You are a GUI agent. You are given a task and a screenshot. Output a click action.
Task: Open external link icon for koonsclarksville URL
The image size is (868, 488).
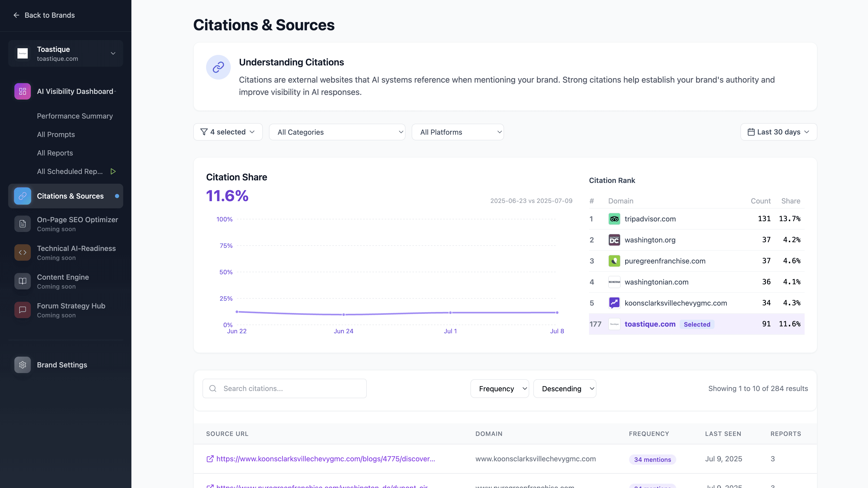(x=210, y=459)
